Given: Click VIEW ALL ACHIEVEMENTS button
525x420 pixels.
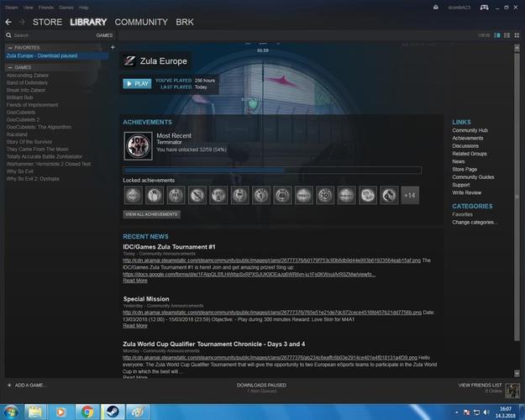Looking at the screenshot, I should click(x=152, y=214).
